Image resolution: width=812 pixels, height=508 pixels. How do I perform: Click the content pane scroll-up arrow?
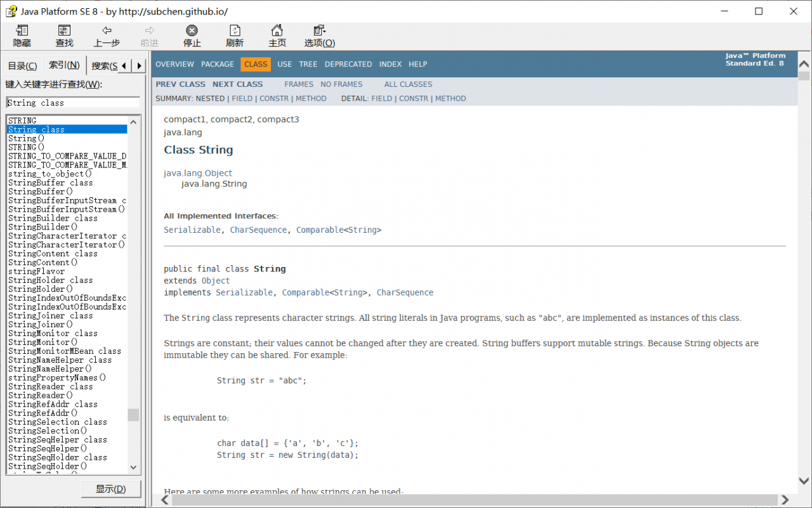(x=804, y=63)
